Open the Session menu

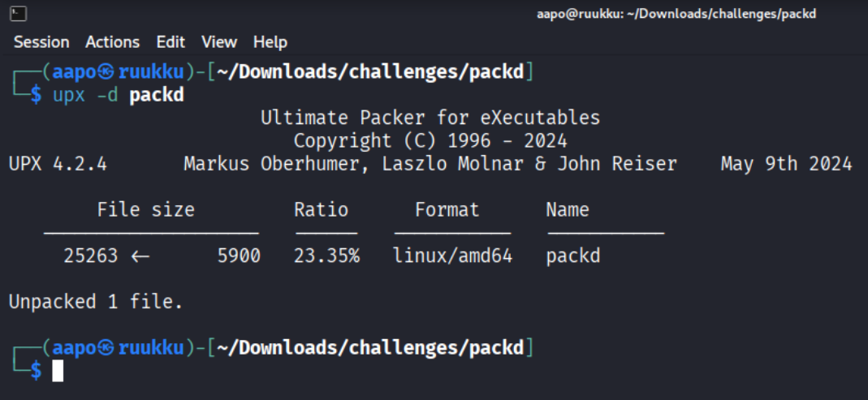pos(41,42)
